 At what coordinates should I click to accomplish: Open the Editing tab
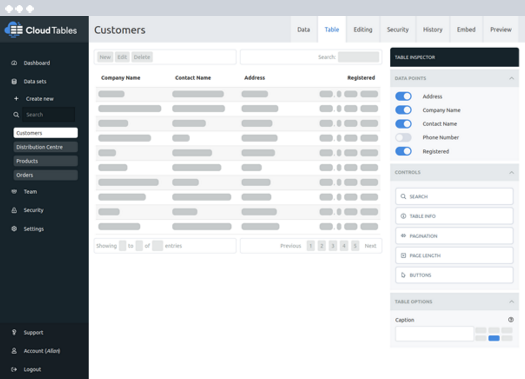pos(363,29)
